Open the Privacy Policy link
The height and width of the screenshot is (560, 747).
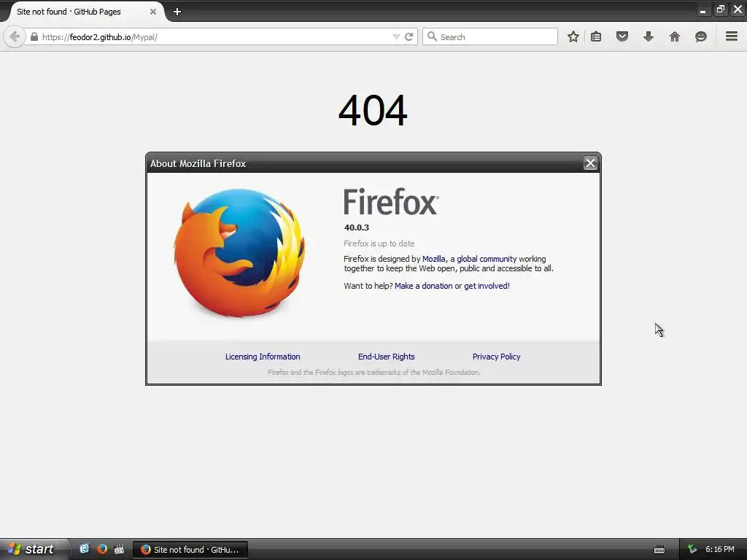pos(496,357)
